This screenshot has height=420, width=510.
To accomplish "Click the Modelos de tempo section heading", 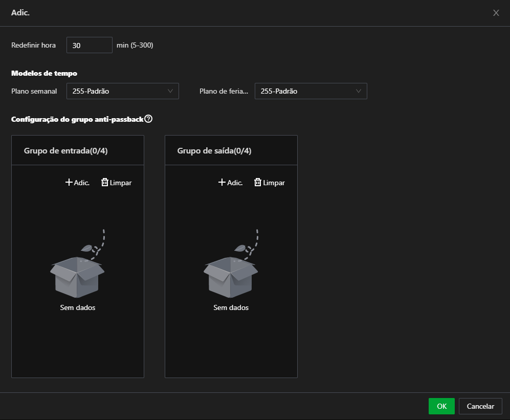I will [x=45, y=73].
